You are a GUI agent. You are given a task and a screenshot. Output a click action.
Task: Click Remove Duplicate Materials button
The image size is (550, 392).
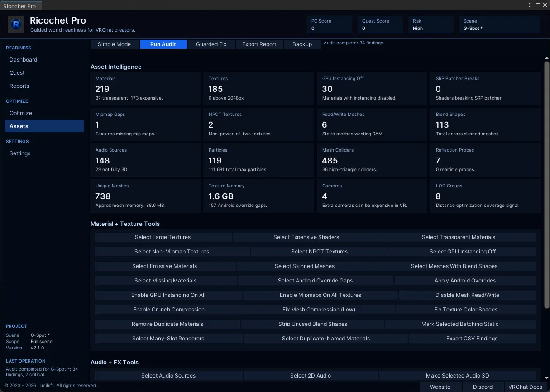pos(167,324)
